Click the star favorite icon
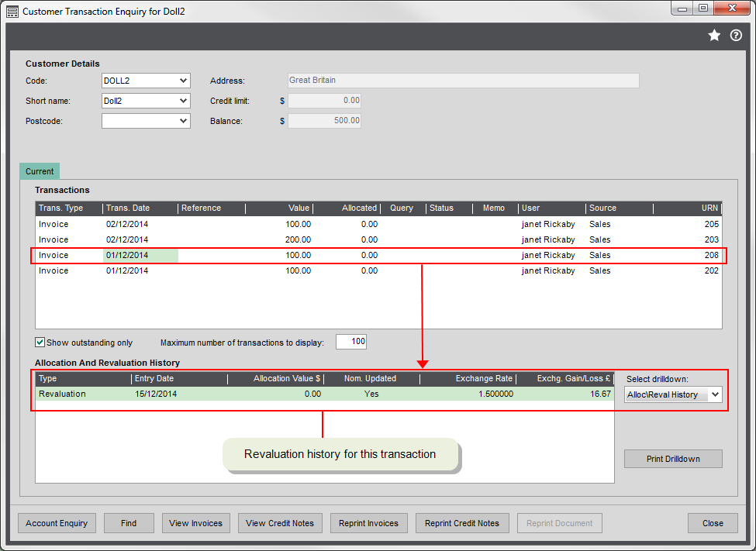The image size is (756, 551). coord(714,36)
